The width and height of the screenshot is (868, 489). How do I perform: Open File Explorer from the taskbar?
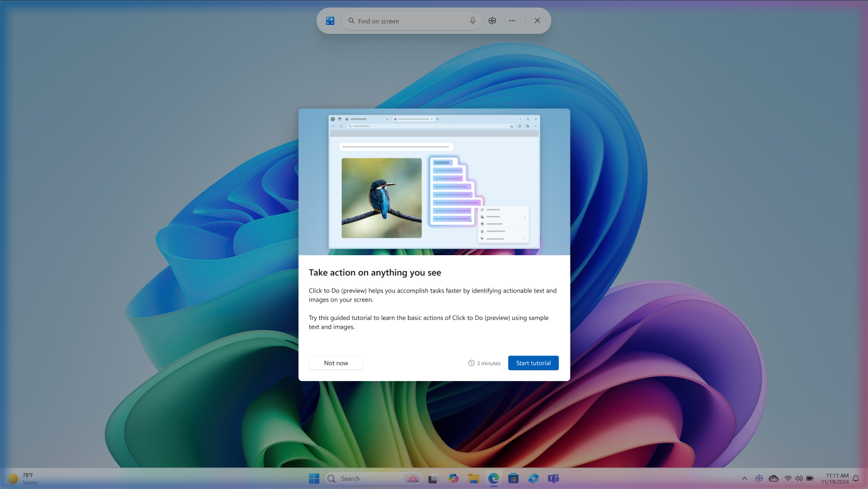click(x=474, y=478)
